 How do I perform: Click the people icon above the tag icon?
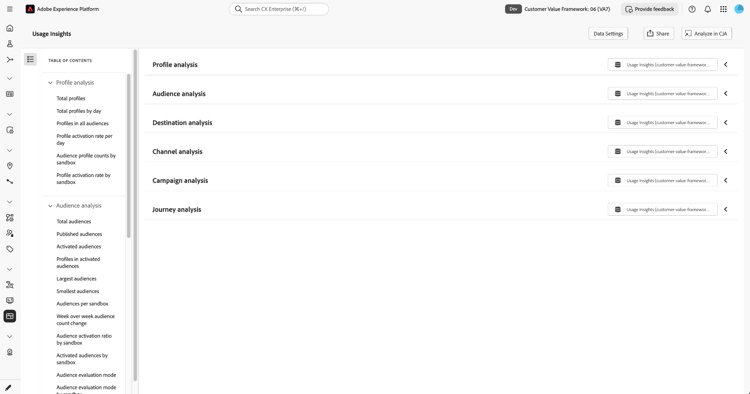[x=10, y=233]
